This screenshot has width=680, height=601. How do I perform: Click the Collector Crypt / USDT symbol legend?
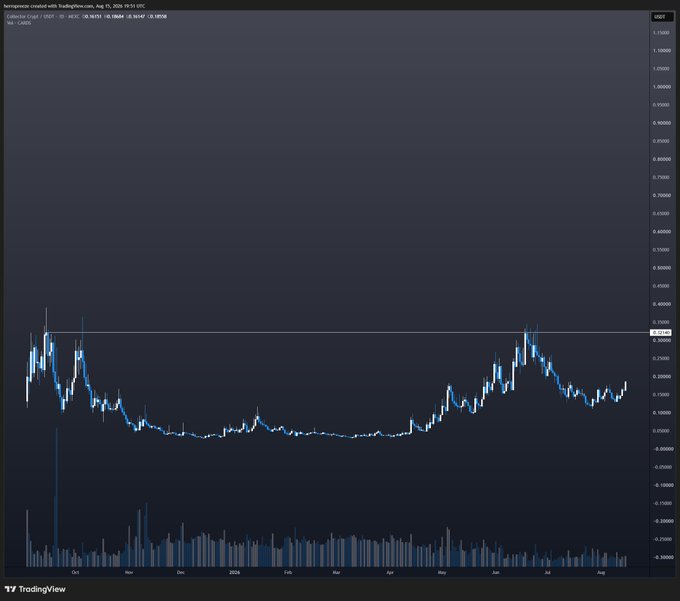(x=43, y=16)
